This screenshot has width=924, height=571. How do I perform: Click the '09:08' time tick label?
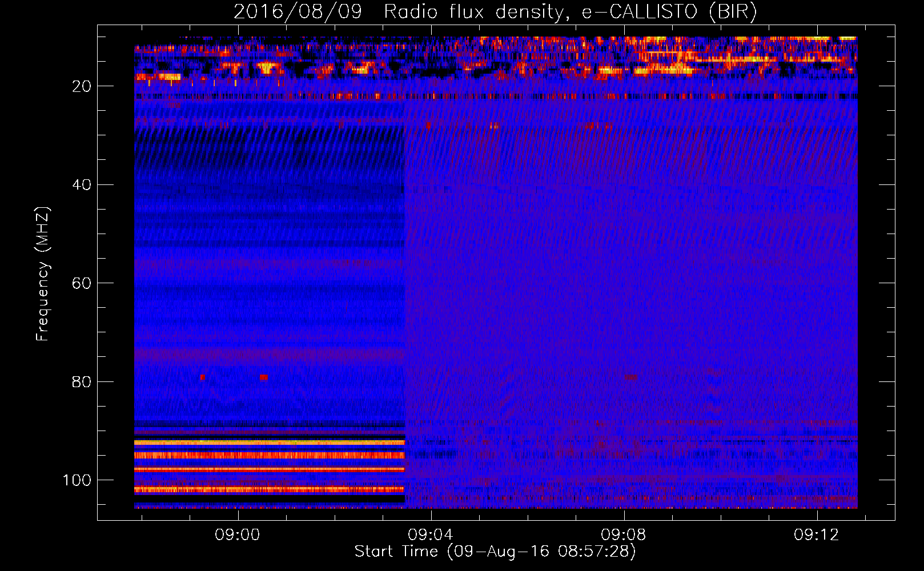(x=624, y=535)
